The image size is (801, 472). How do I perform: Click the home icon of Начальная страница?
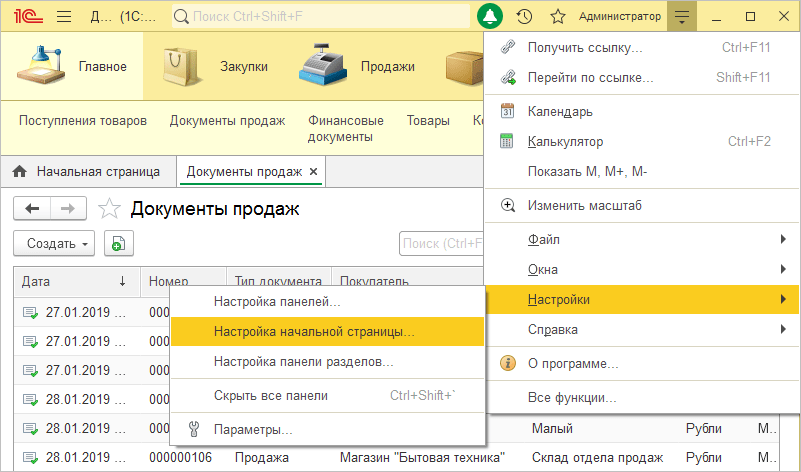19,171
